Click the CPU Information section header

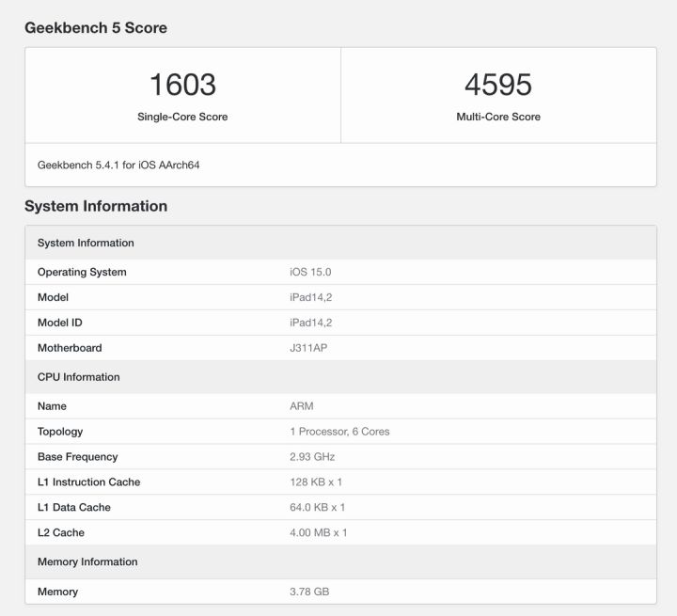340,377
